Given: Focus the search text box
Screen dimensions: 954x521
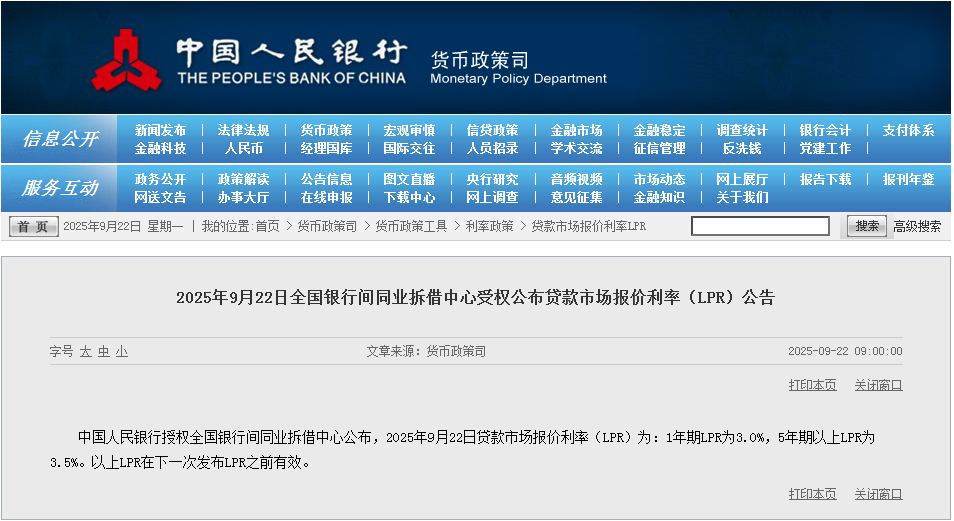Looking at the screenshot, I should point(760,226).
